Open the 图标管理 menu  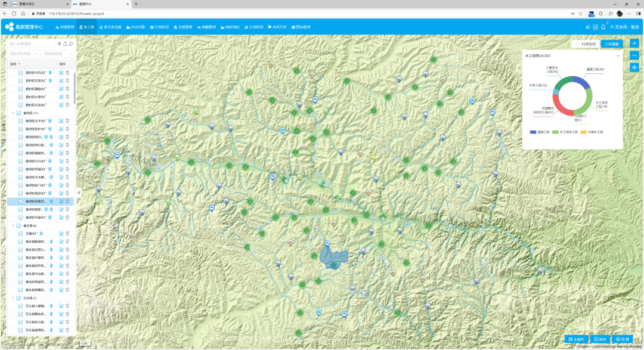pos(301,27)
